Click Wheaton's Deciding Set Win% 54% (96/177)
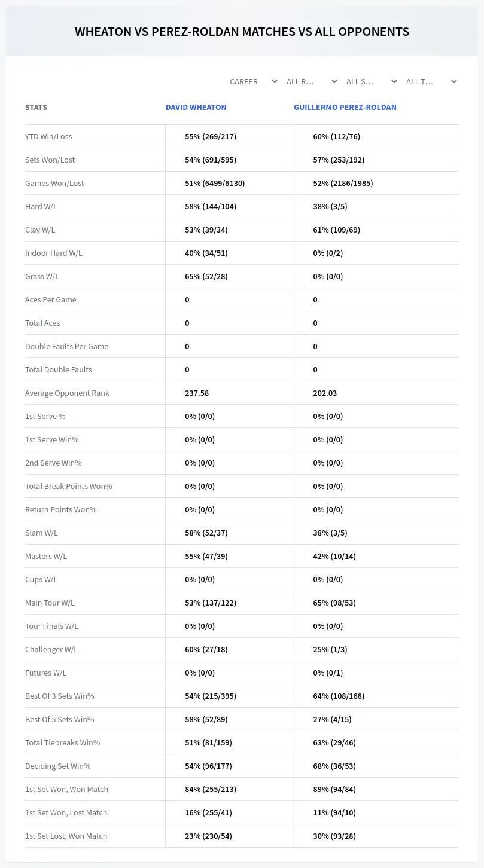This screenshot has width=484, height=868. point(208,766)
